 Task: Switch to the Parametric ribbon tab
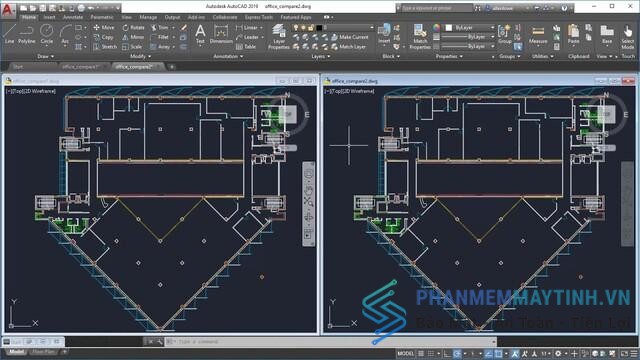click(102, 17)
